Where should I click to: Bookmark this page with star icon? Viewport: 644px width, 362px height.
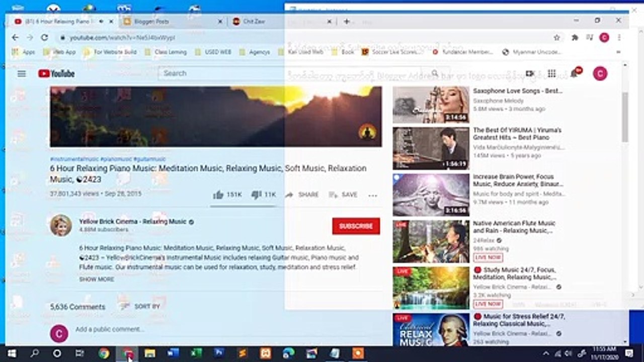coord(556,37)
